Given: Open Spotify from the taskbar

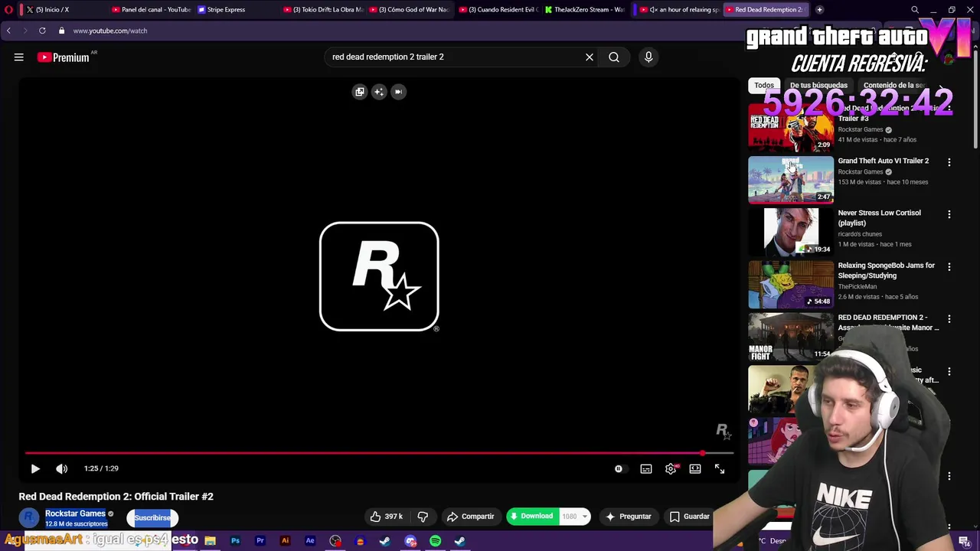Looking at the screenshot, I should 435,541.
